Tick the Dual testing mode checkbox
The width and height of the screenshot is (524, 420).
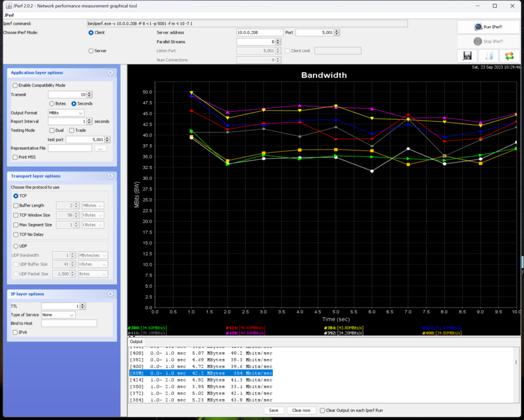click(52, 130)
